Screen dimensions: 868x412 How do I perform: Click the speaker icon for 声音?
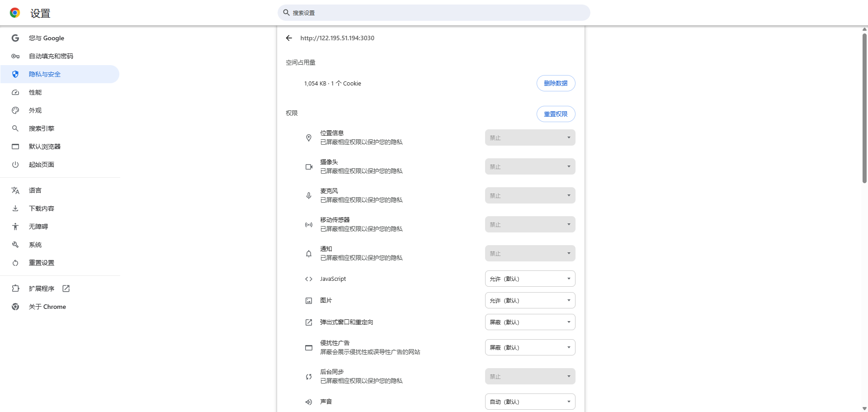(x=309, y=402)
